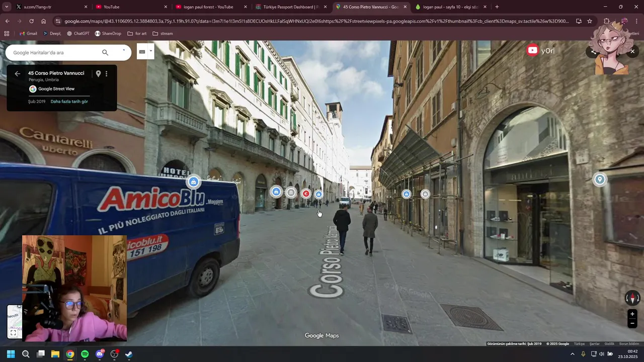Open a new browser tab
This screenshot has width=644, height=362.
click(497, 7)
